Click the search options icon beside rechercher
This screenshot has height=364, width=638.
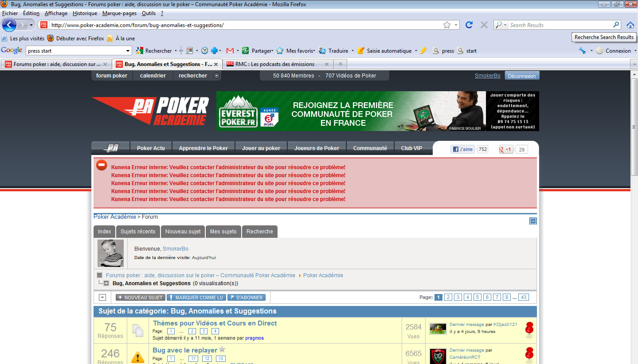[216, 76]
